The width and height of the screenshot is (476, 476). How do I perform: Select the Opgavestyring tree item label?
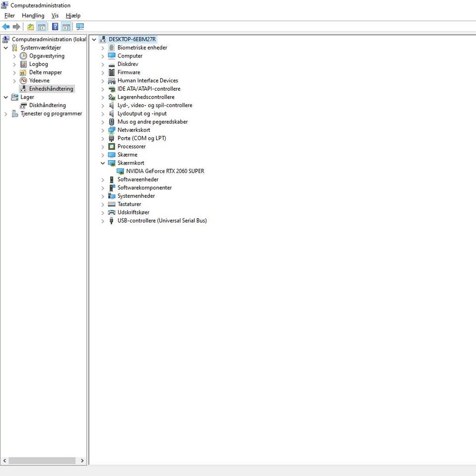[x=47, y=56]
